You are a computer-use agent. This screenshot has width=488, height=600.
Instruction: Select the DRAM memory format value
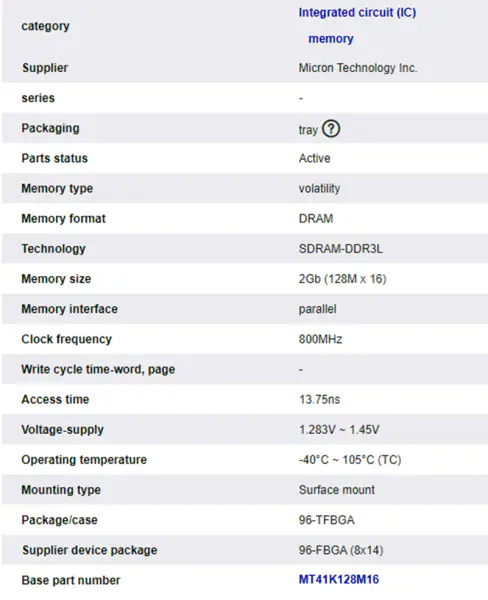point(316,219)
